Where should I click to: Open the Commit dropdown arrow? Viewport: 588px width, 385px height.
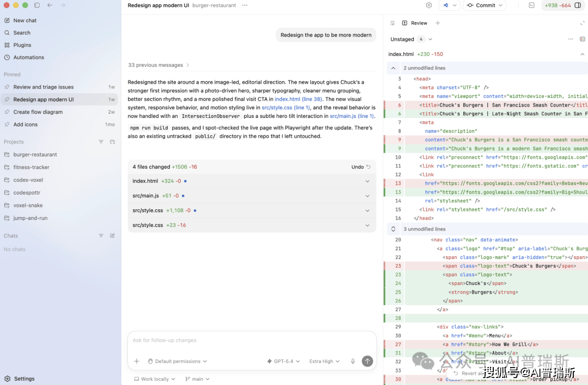coord(501,5)
